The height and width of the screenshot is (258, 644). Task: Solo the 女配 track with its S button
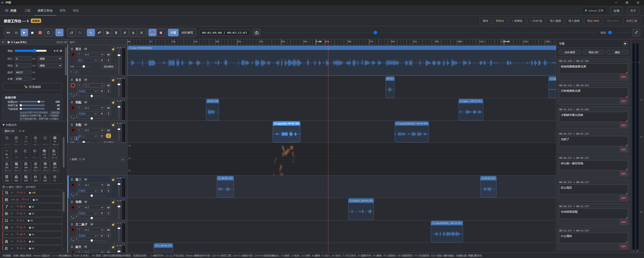click(108, 136)
